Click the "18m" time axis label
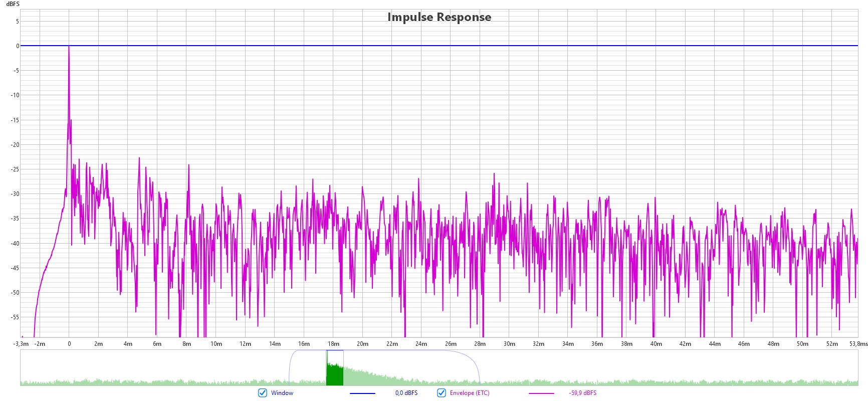Viewport: 868px width, 401px height. 333,344
